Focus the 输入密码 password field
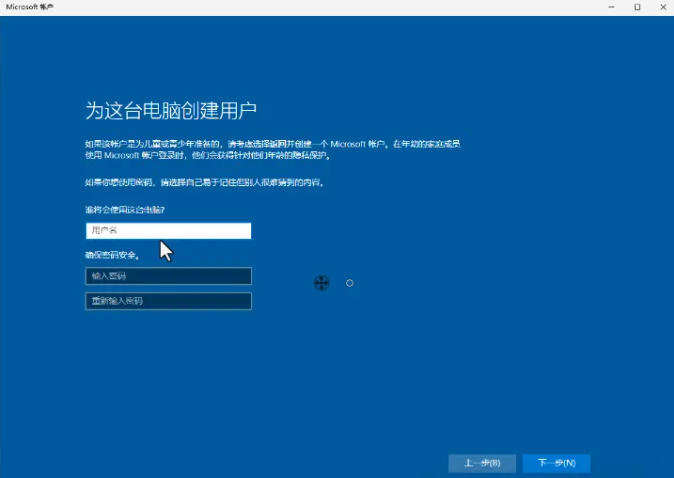Screen dimensions: 674x478 168,276
